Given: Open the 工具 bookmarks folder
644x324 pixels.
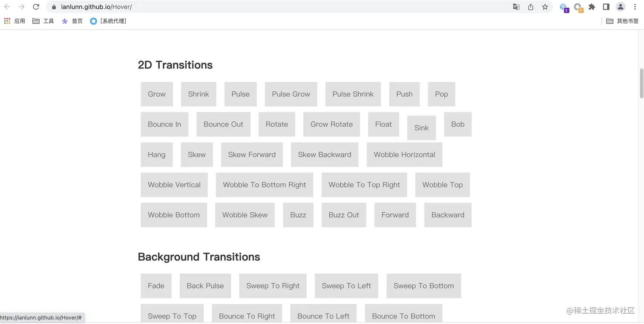Looking at the screenshot, I should (x=43, y=21).
